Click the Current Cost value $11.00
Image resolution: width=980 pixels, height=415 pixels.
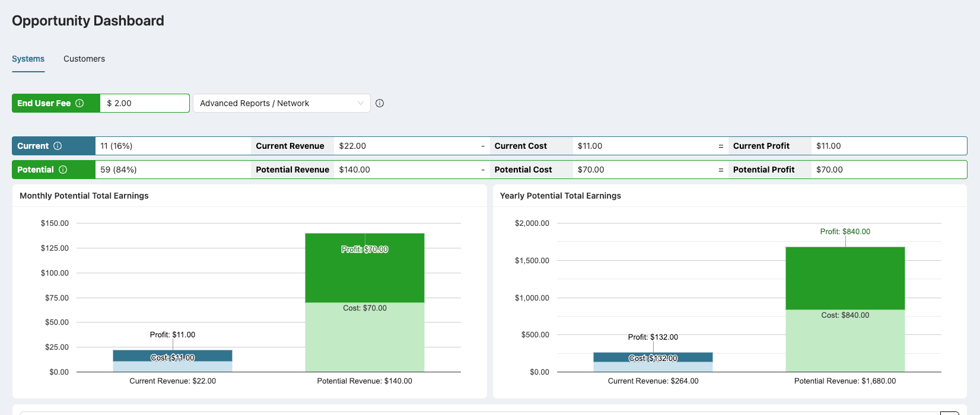pos(590,146)
